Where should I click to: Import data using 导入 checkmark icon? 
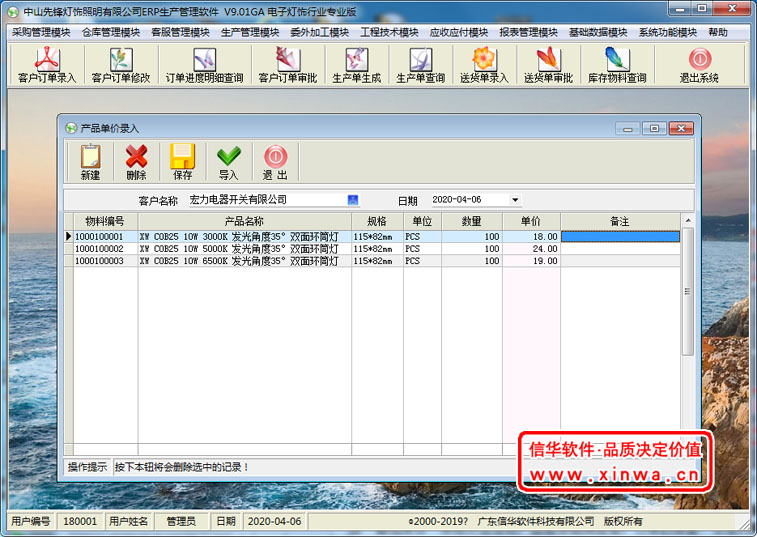coord(229,162)
